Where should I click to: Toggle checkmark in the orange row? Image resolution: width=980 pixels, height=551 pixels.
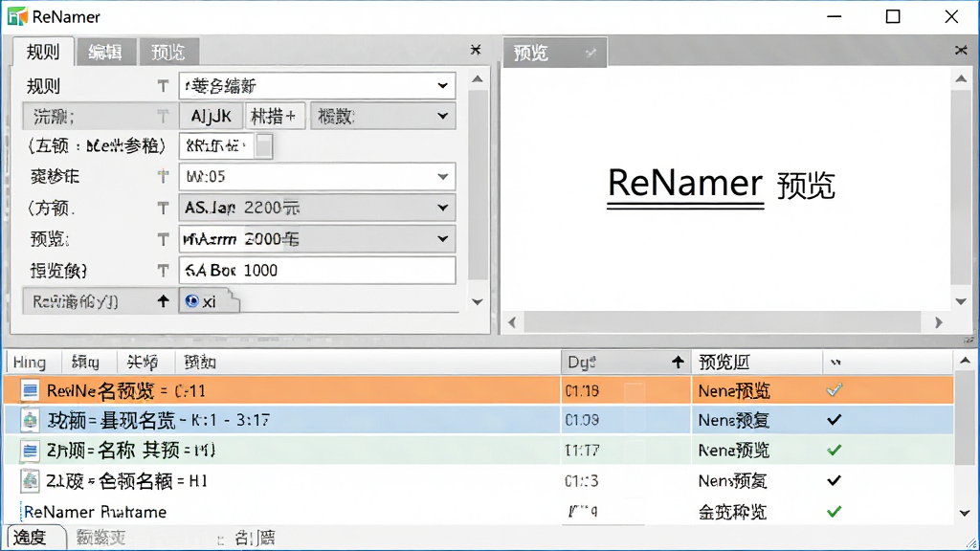click(835, 390)
